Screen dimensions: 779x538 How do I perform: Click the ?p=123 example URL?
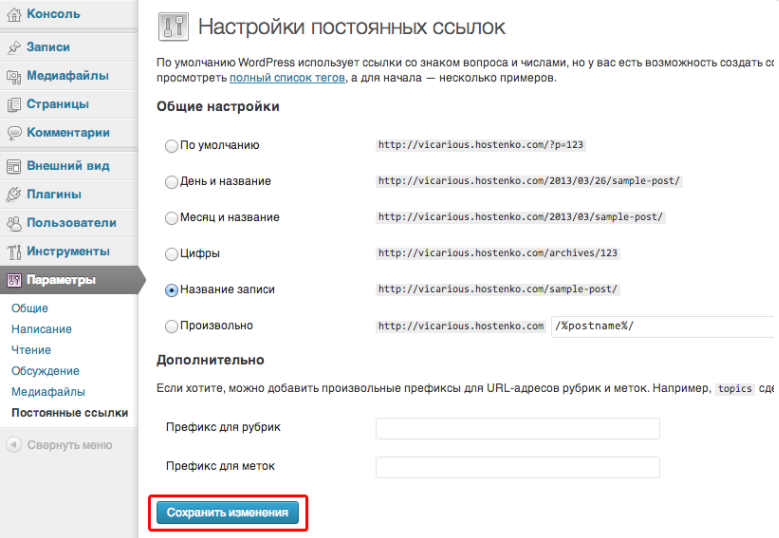(x=481, y=145)
